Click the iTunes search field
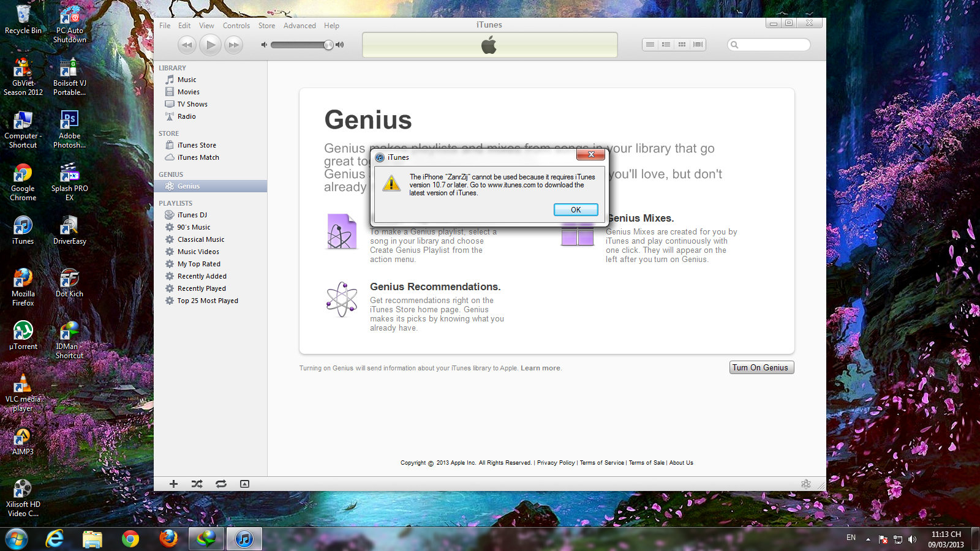980x551 pixels. [769, 45]
